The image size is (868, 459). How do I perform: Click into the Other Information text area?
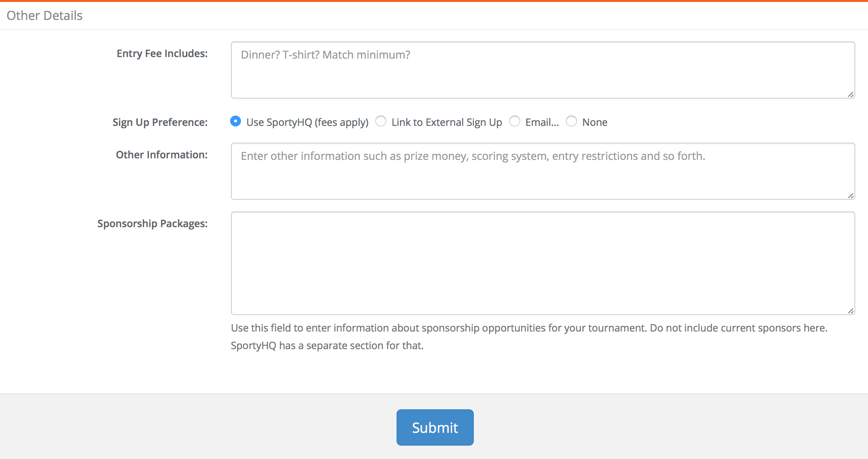pos(543,171)
